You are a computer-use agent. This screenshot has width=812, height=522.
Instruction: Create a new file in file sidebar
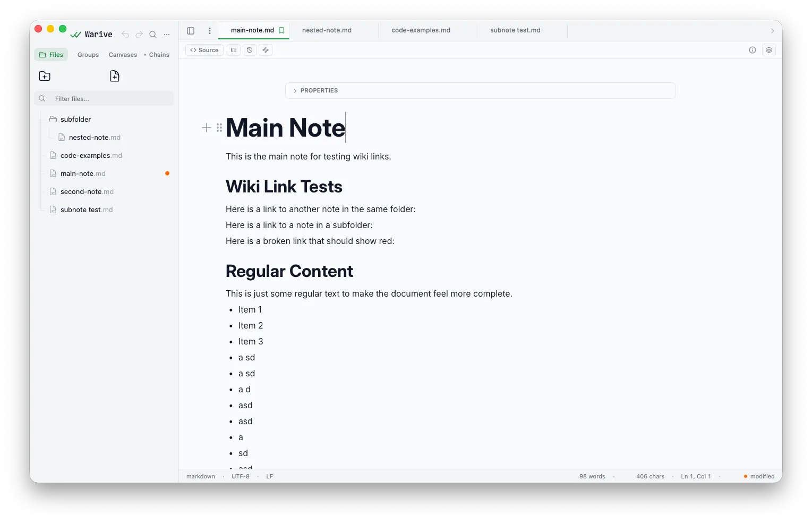[x=115, y=76]
